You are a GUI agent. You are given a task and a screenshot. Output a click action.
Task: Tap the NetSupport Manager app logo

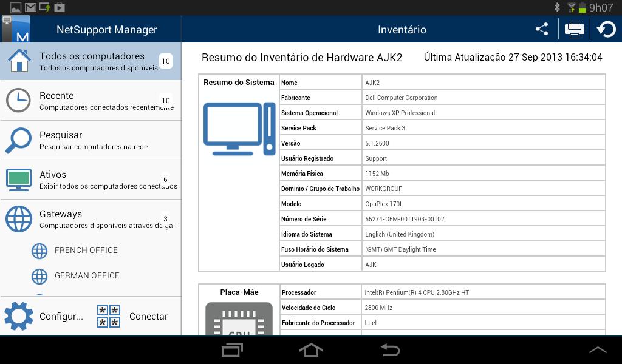(15, 29)
